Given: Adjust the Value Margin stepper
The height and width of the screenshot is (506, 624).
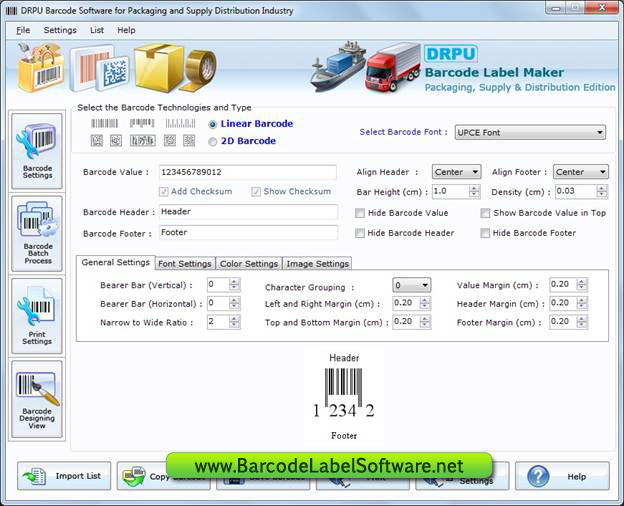Looking at the screenshot, I should pos(581,285).
